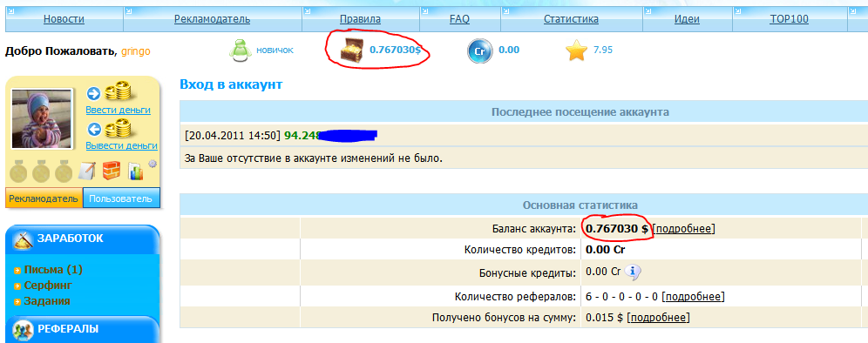Open подробнее next to Получено бонусов

(x=659, y=318)
